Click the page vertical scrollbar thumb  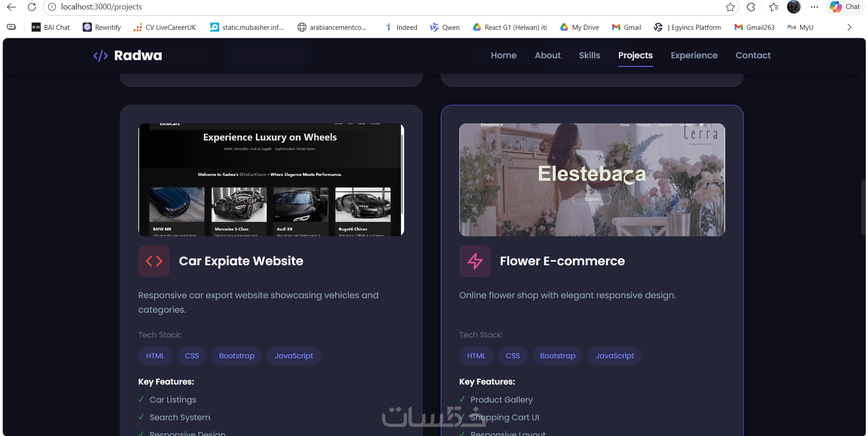pyautogui.click(x=863, y=208)
